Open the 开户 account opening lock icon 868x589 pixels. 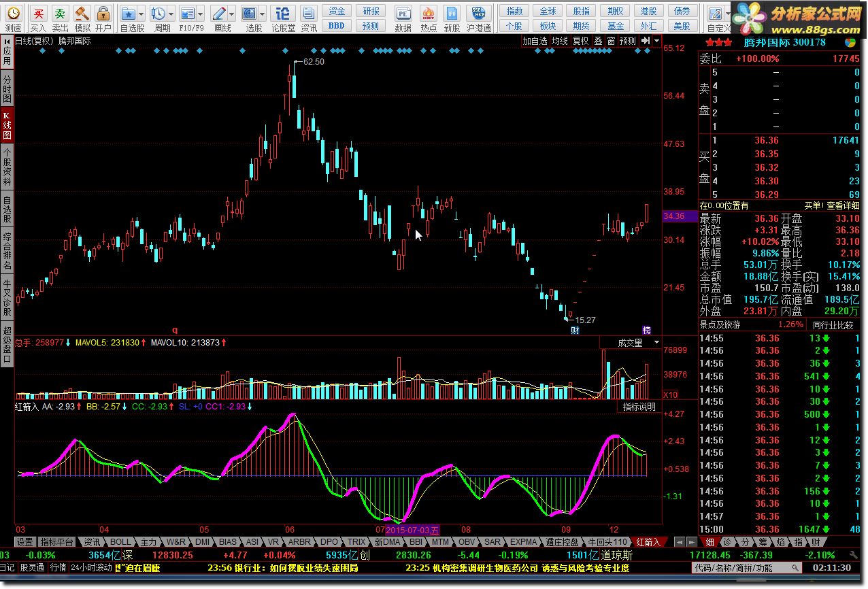tap(103, 13)
